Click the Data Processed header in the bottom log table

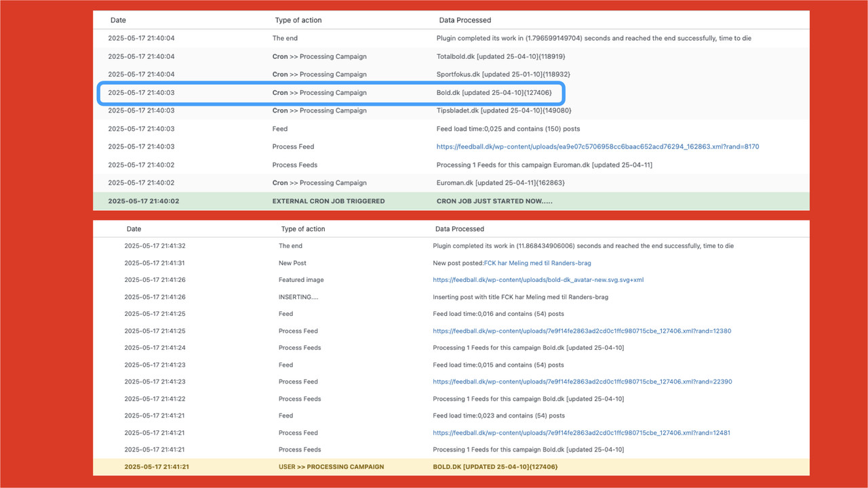point(460,229)
